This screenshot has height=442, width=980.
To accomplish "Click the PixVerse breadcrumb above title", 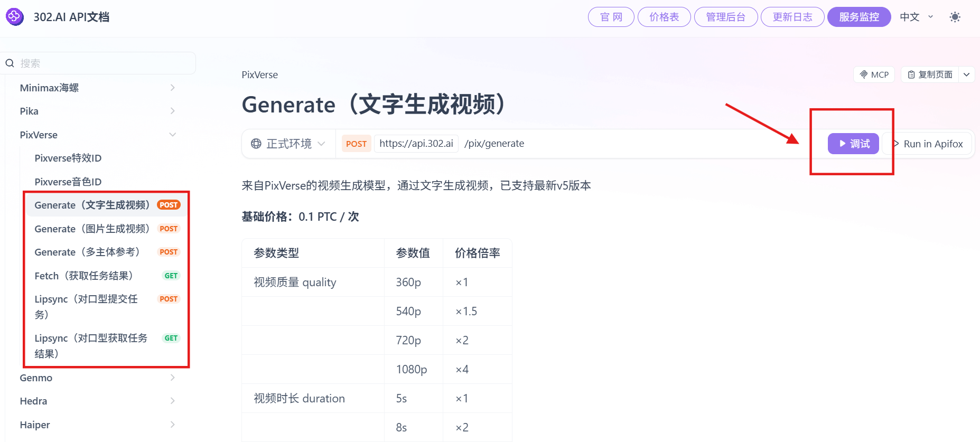I will (x=259, y=75).
